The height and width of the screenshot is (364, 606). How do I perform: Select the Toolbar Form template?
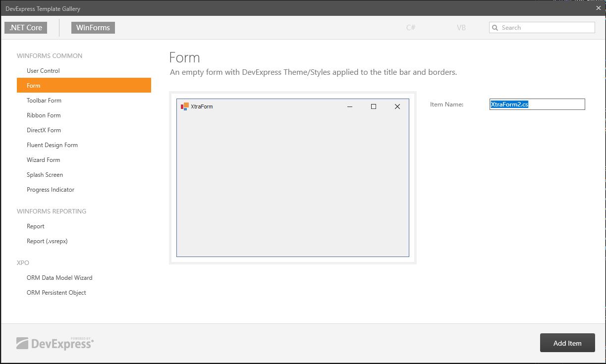[43, 100]
